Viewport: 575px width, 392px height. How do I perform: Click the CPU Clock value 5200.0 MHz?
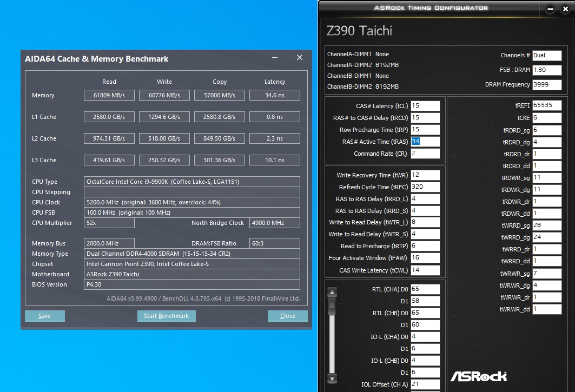pyautogui.click(x=192, y=202)
